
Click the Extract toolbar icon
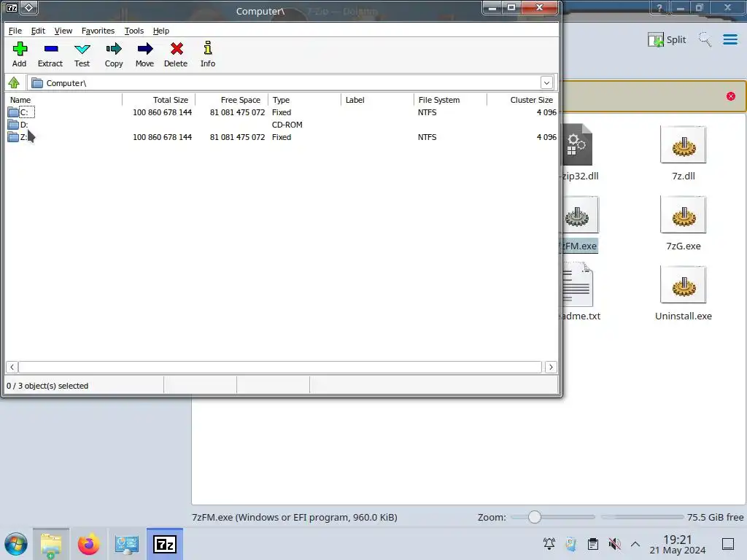[x=50, y=49]
